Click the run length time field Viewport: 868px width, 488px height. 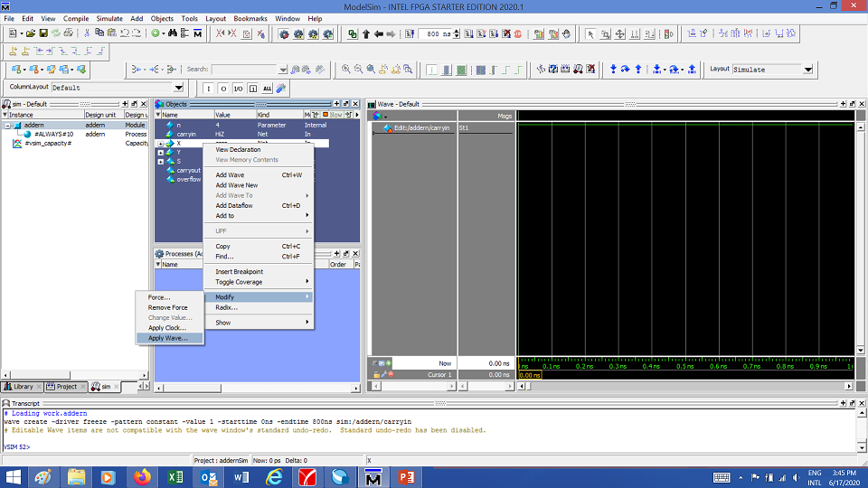pyautogui.click(x=434, y=33)
